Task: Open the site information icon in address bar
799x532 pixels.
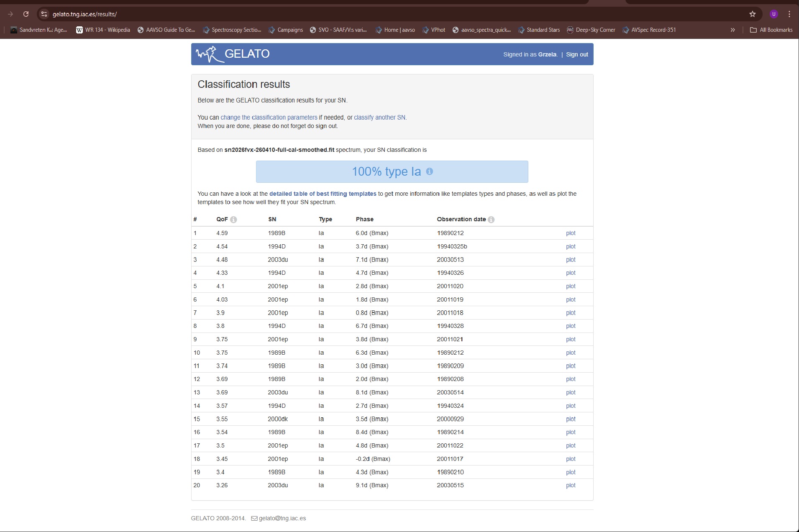Action: coord(44,14)
